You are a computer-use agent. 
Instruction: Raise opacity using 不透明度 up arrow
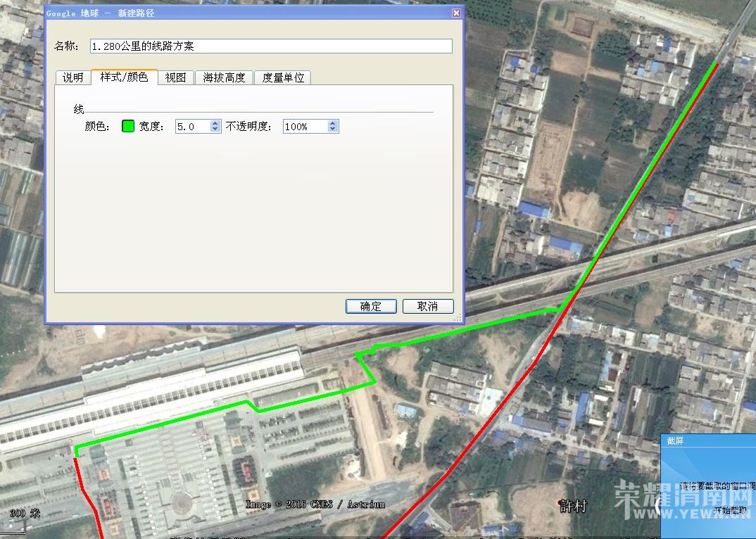pos(333,123)
